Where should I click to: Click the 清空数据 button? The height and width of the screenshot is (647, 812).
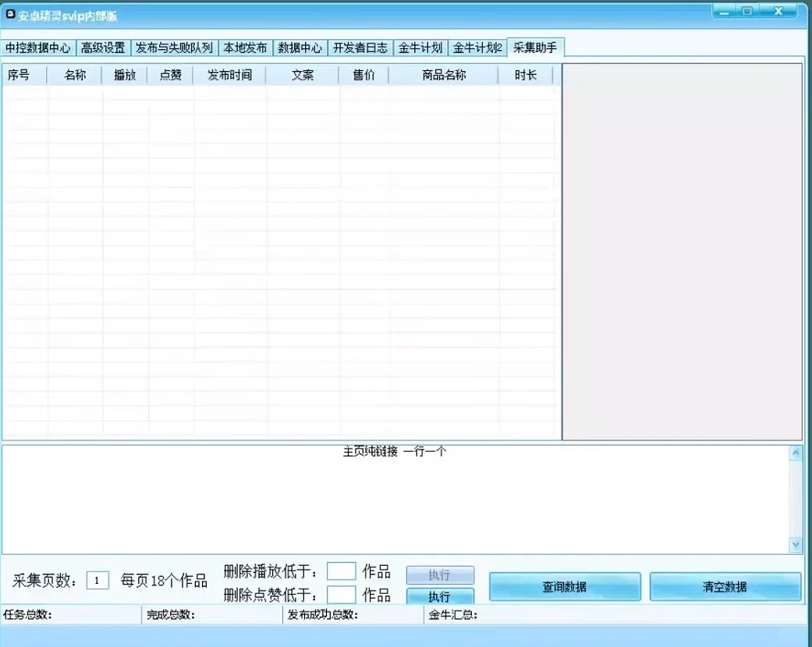[725, 587]
